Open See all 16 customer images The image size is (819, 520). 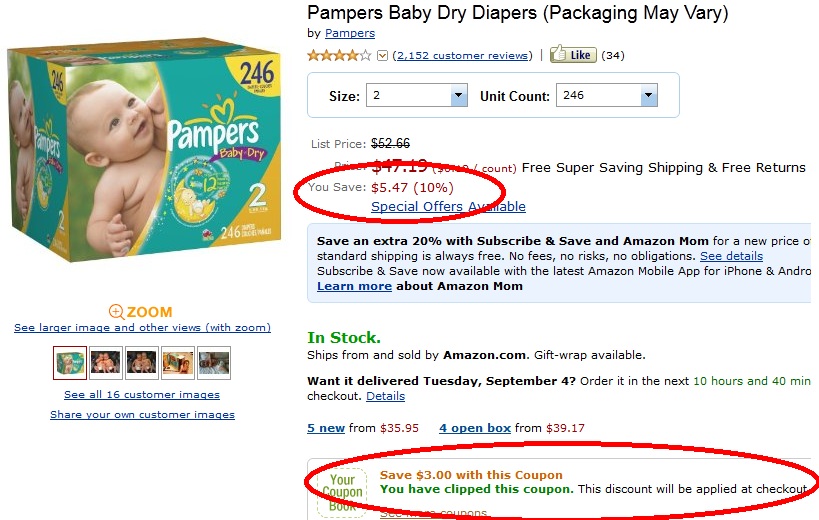coord(142,395)
